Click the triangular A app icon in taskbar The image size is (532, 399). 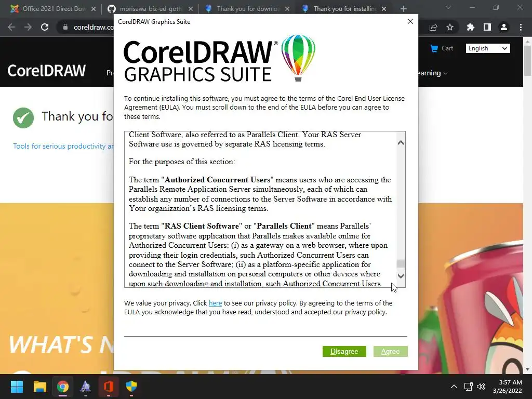(x=86, y=387)
